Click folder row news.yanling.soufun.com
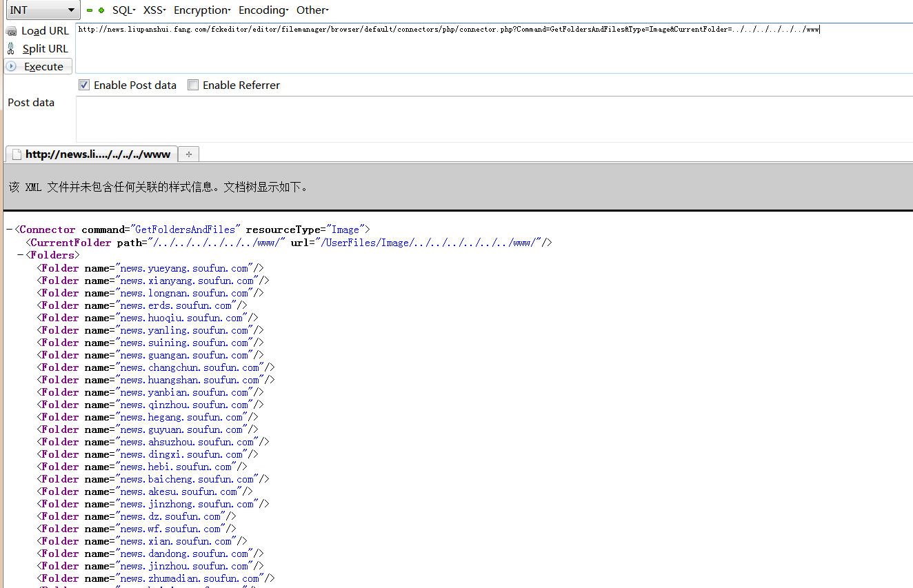The height and width of the screenshot is (588, 913). click(150, 330)
